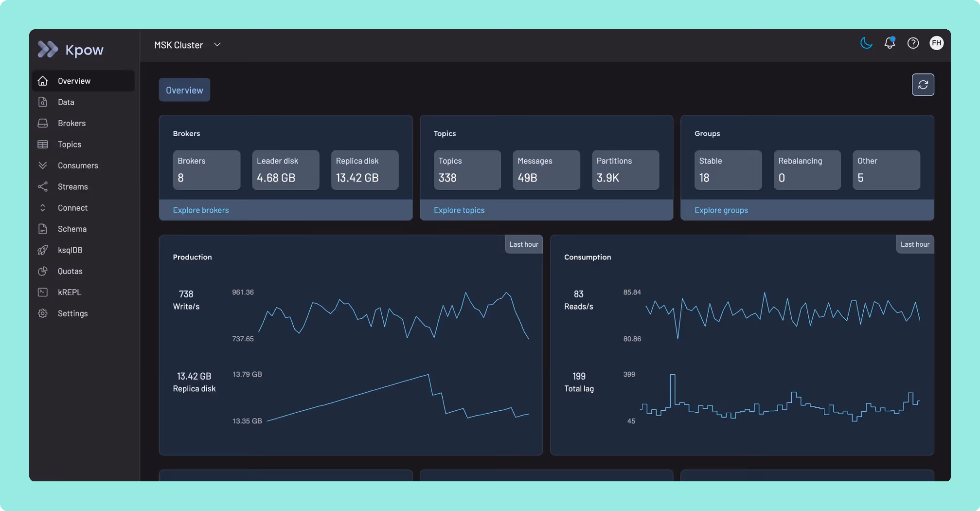Select the Quotas pie icon
The width and height of the screenshot is (980, 511).
(x=43, y=271)
